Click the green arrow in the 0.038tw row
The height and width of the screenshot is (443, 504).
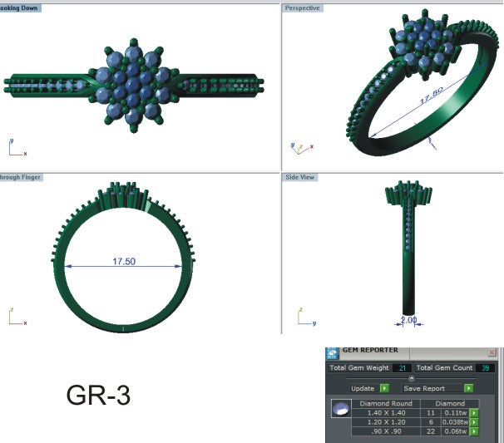(x=474, y=422)
